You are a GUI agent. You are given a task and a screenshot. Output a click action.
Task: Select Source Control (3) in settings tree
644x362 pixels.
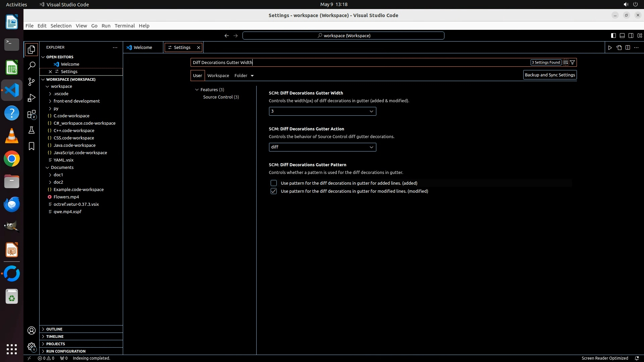(221, 97)
